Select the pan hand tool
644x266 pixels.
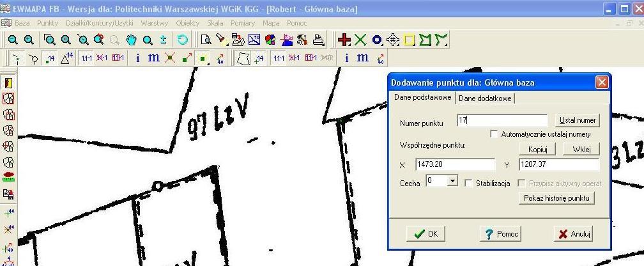point(131,40)
